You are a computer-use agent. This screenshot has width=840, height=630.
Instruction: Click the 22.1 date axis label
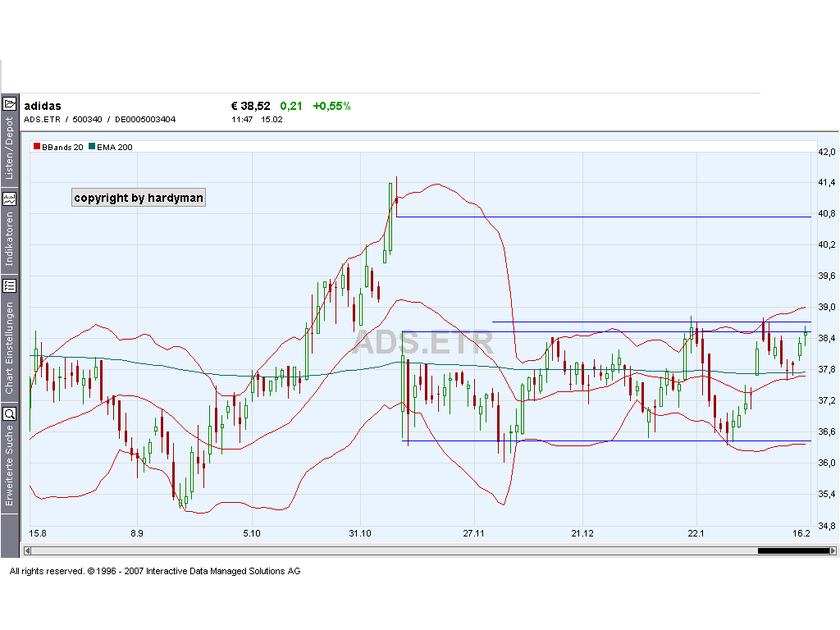pos(696,533)
